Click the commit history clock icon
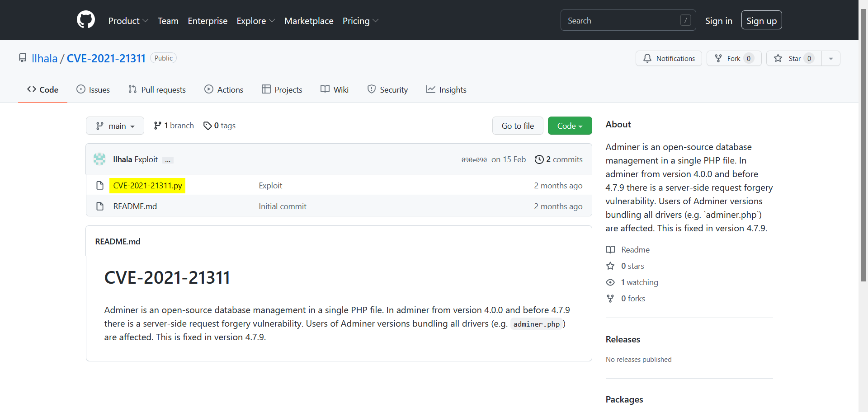The image size is (868, 412). click(x=539, y=159)
